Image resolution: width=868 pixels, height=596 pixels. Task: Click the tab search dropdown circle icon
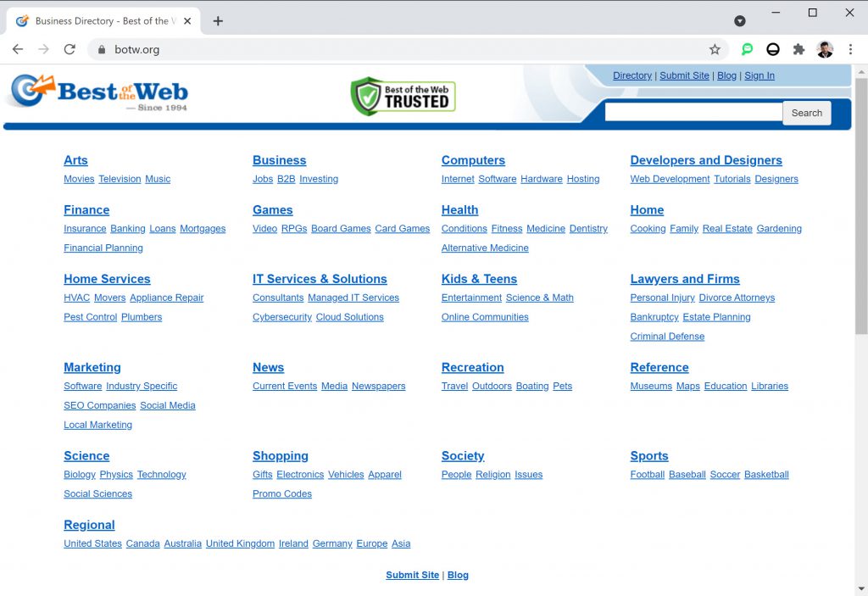(739, 21)
